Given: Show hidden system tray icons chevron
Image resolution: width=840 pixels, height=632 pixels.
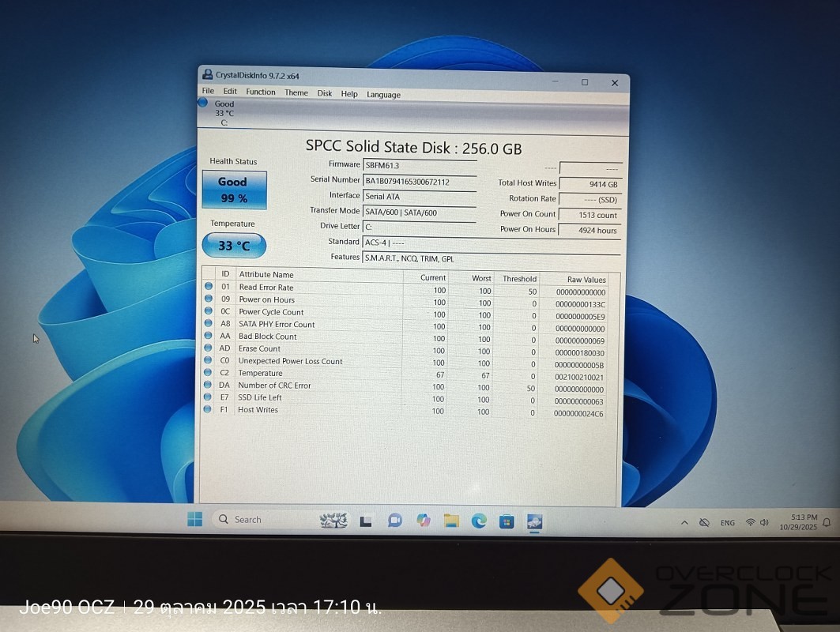Looking at the screenshot, I should point(684,522).
